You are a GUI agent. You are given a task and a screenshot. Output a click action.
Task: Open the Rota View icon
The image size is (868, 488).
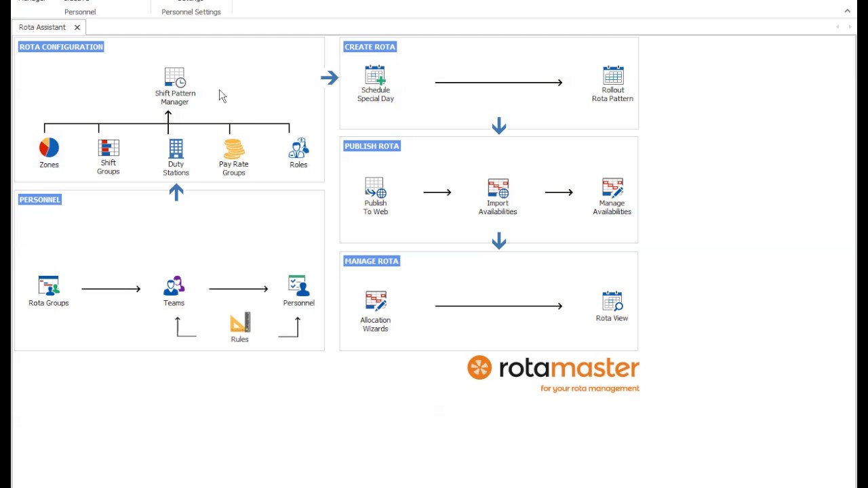(x=612, y=302)
